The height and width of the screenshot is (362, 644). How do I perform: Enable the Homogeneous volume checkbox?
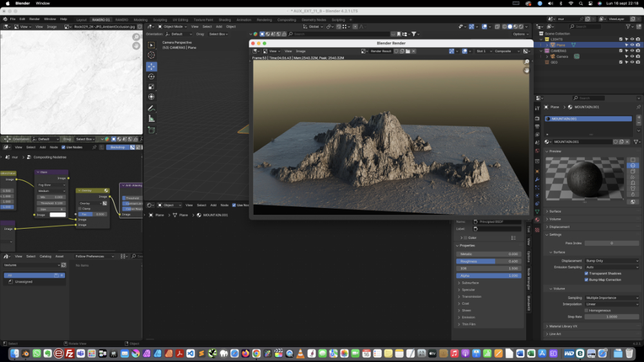pos(586,310)
